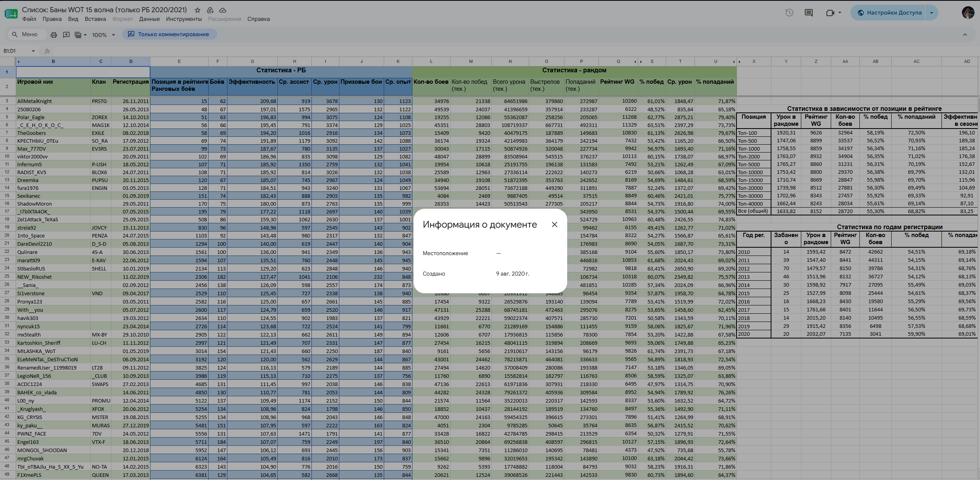The image size is (980, 480).
Task: Check cloud save status icon
Action: click(223, 10)
